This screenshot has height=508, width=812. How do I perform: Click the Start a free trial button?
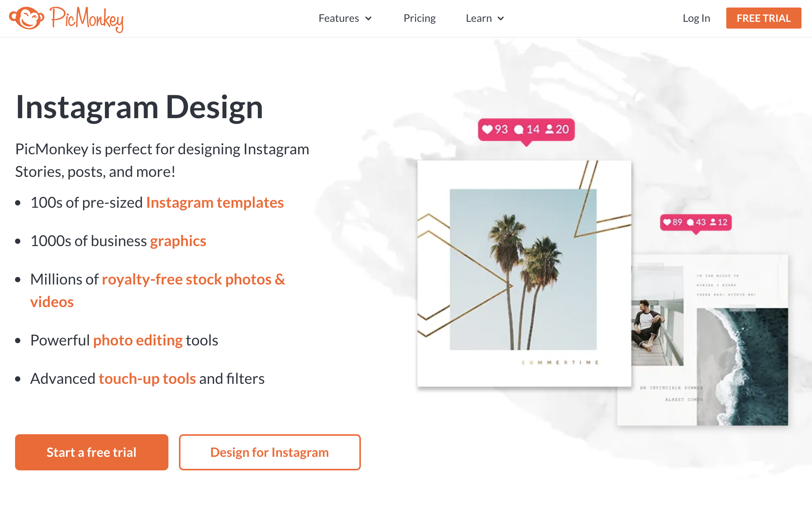[x=92, y=452]
